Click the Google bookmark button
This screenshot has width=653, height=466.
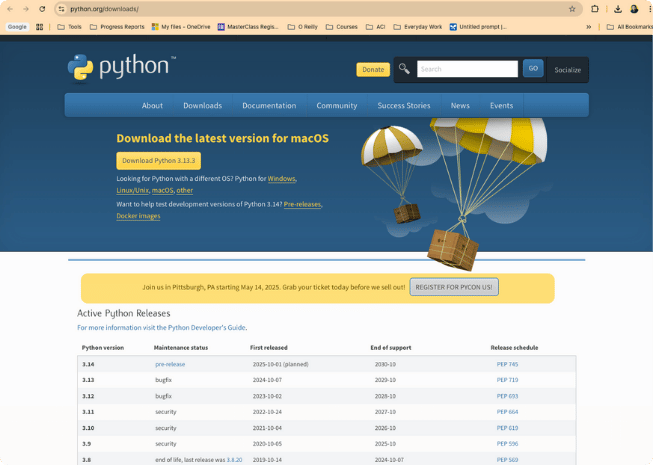click(17, 27)
